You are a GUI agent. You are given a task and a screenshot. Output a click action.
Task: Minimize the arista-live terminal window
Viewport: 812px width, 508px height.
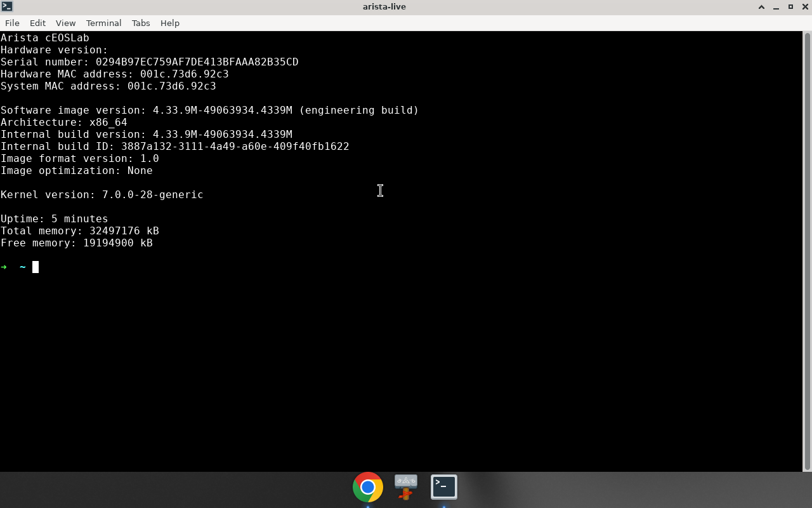click(776, 6)
